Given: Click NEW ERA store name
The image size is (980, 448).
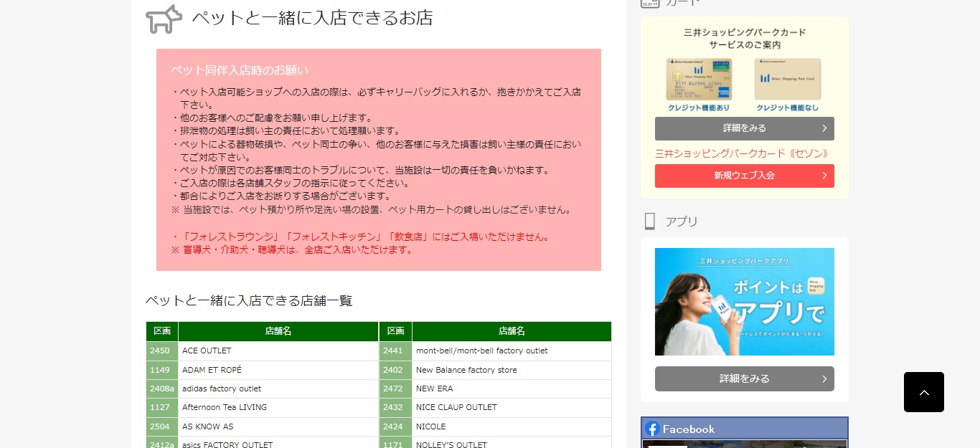Looking at the screenshot, I should pos(435,389).
